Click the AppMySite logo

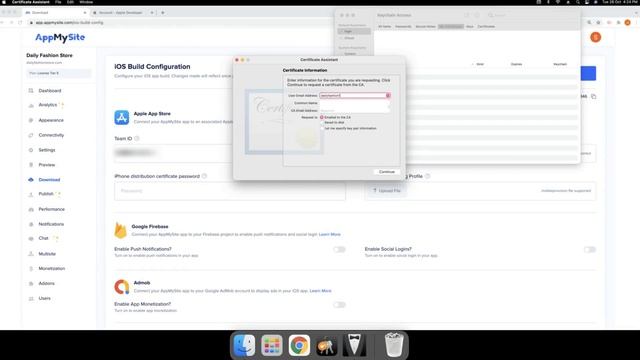point(60,38)
